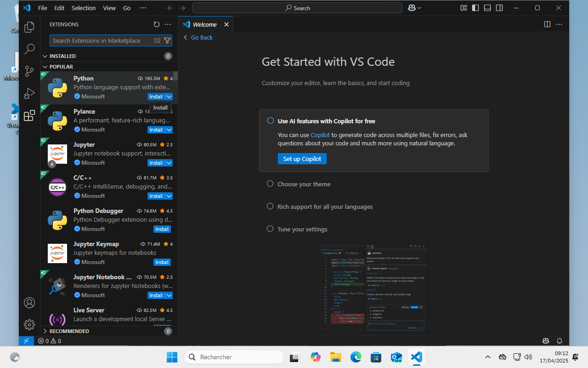
Task: Open the Selection menu
Action: click(84, 8)
